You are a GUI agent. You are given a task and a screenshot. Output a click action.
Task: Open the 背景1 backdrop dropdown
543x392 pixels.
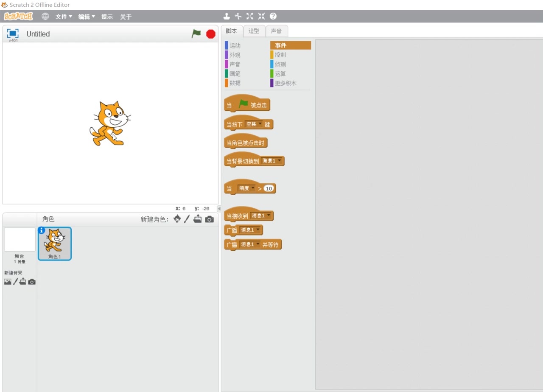coord(271,161)
